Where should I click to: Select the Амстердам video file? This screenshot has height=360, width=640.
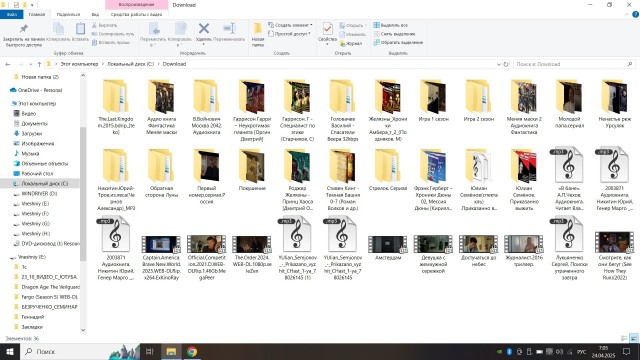[x=388, y=248]
